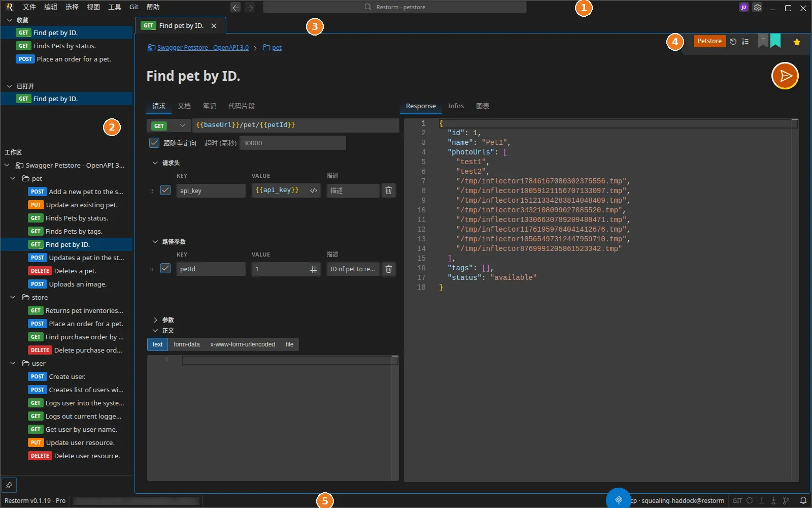The width and height of the screenshot is (812, 508).
Task: Open request history clock icon
Action: point(733,42)
